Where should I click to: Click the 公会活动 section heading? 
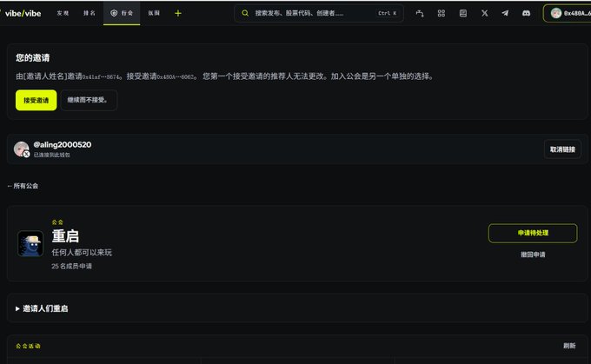(28, 346)
